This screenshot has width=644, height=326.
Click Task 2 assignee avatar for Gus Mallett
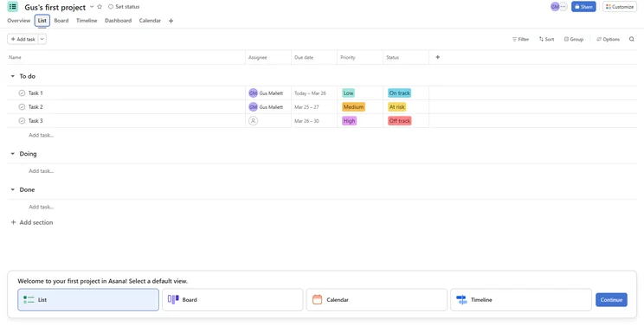[x=253, y=107]
